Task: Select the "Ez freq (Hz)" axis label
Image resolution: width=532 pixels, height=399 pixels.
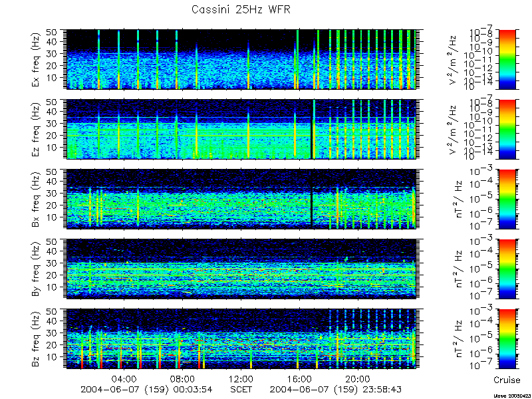Action: (x=36, y=129)
